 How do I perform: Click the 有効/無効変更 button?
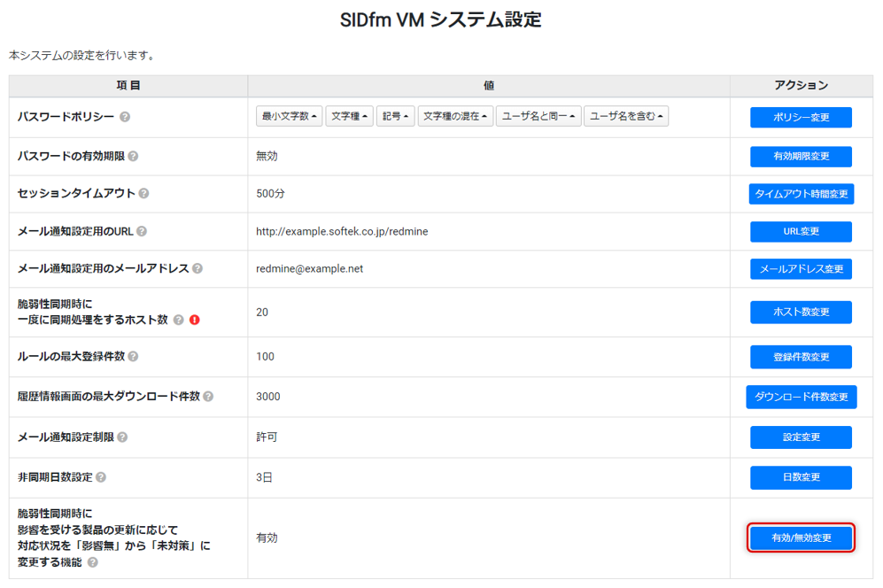pyautogui.click(x=801, y=538)
